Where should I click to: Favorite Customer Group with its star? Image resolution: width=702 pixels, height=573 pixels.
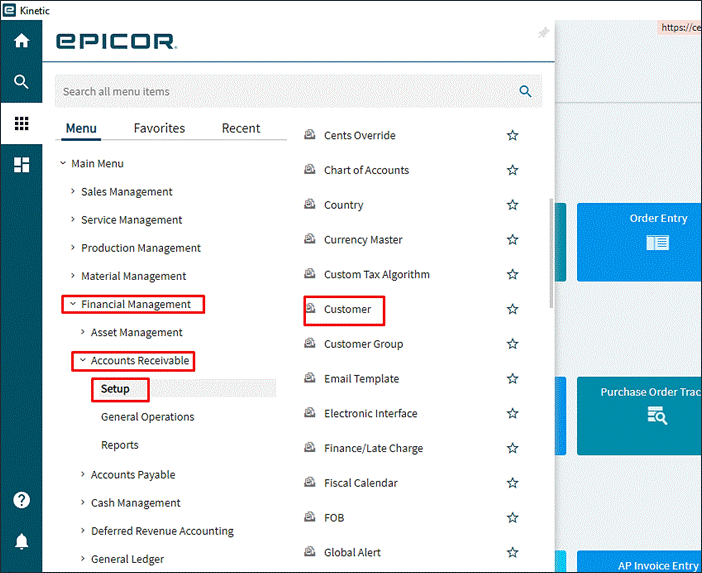[513, 344]
